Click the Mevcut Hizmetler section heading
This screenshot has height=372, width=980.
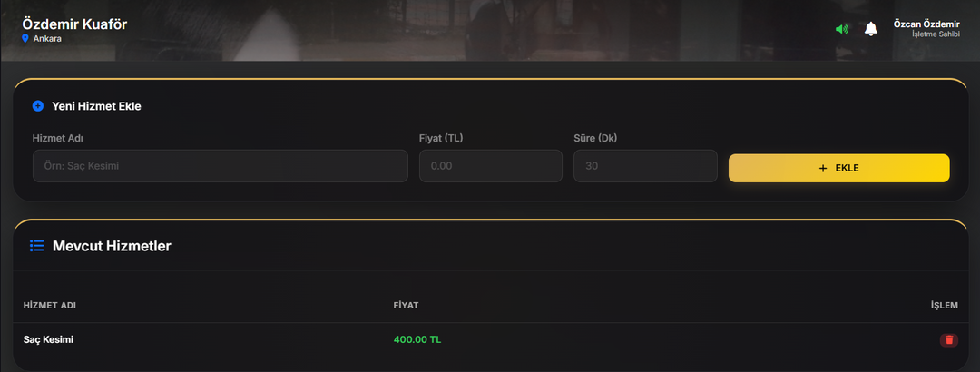[x=112, y=246]
